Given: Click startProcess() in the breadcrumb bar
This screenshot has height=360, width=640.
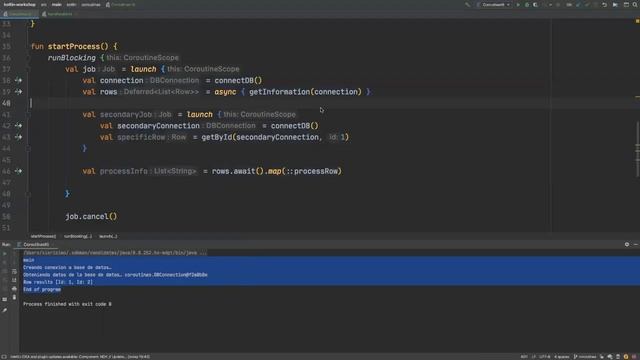Looking at the screenshot, I should click(43, 236).
